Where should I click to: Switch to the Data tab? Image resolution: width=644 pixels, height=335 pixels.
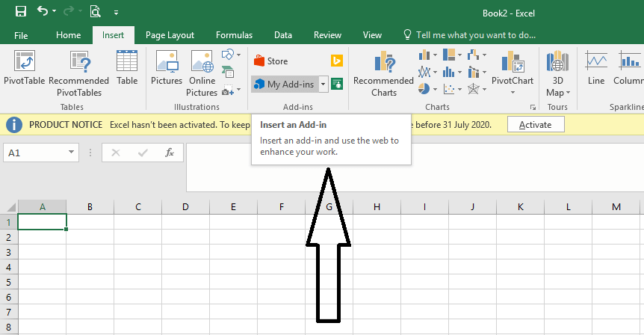click(283, 35)
